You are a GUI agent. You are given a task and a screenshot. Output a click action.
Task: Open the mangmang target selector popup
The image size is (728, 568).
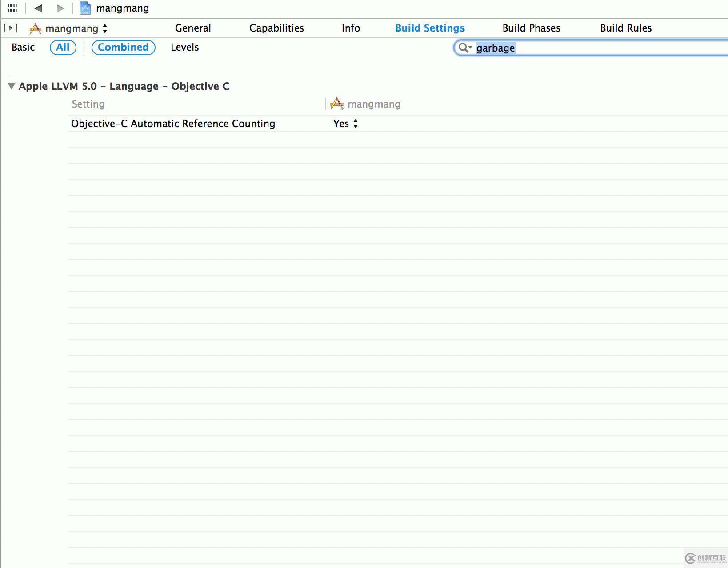68,28
